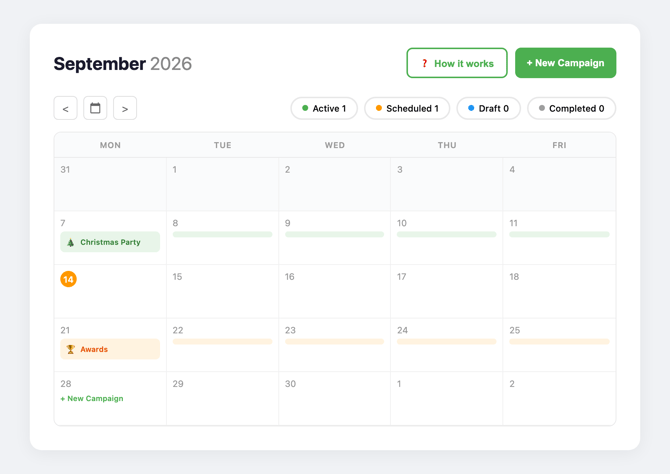Toggle the Scheduled status filter
The image size is (670, 474).
tap(407, 109)
